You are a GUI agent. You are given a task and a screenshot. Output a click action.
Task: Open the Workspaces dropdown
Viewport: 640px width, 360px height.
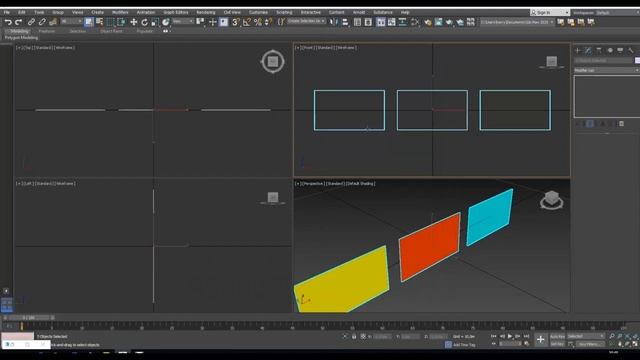coord(617,13)
